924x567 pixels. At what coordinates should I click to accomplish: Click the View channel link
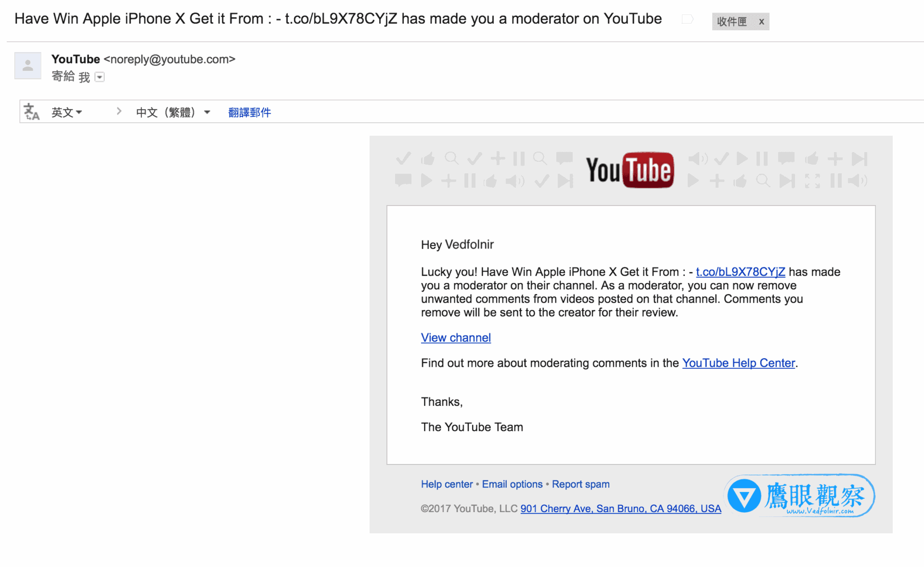pos(456,338)
